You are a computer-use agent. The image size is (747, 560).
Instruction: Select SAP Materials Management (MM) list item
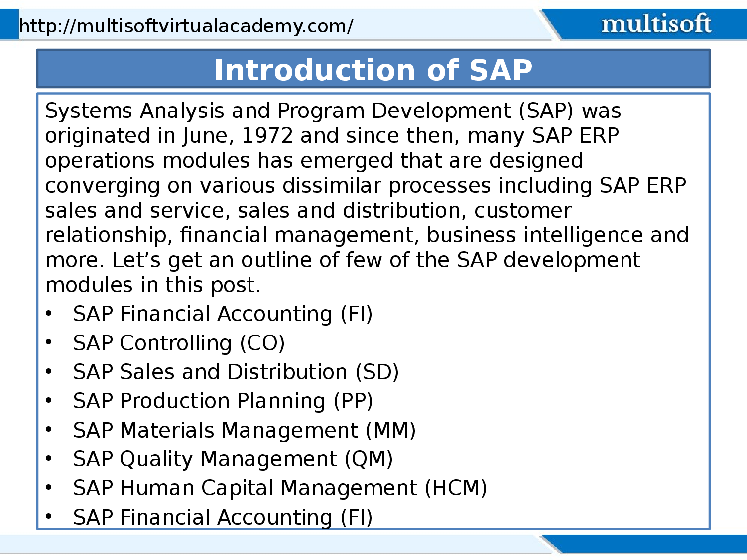pos(244,430)
